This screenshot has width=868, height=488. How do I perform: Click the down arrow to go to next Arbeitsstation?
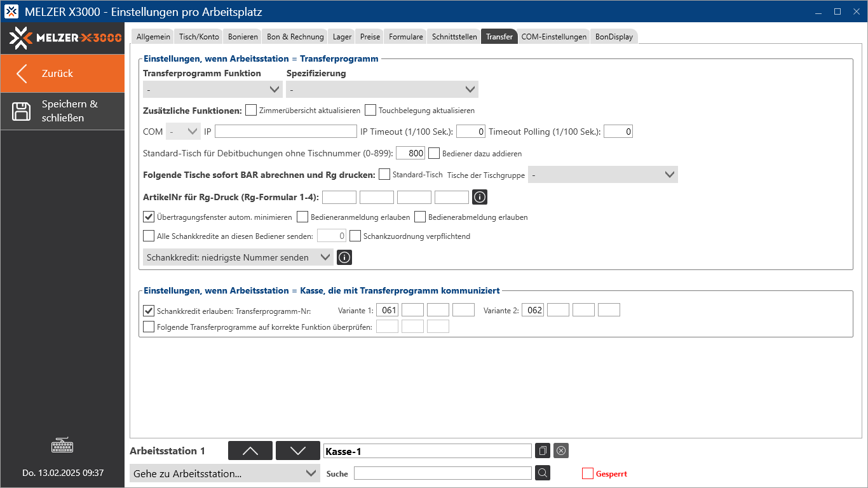[x=297, y=451]
